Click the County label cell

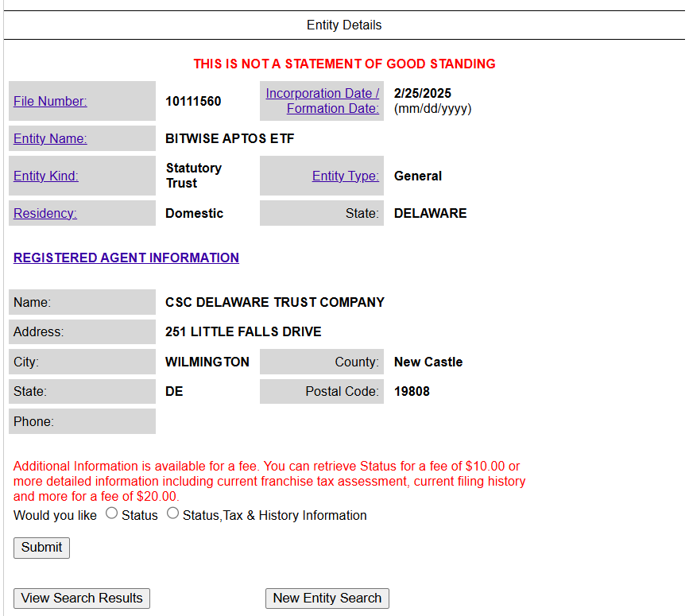[322, 362]
